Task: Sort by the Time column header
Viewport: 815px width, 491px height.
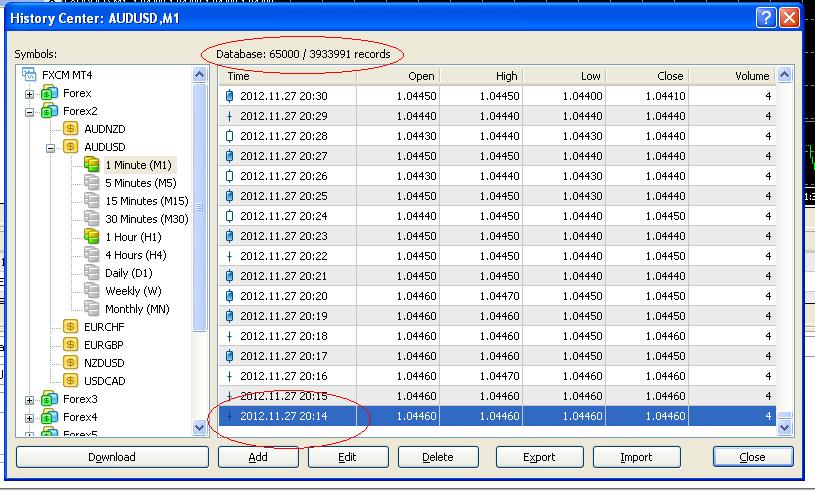Action: pyautogui.click(x=288, y=76)
